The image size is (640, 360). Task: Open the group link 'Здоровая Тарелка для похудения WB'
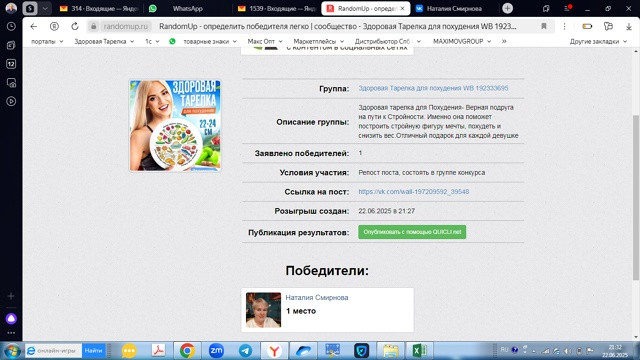(433, 88)
